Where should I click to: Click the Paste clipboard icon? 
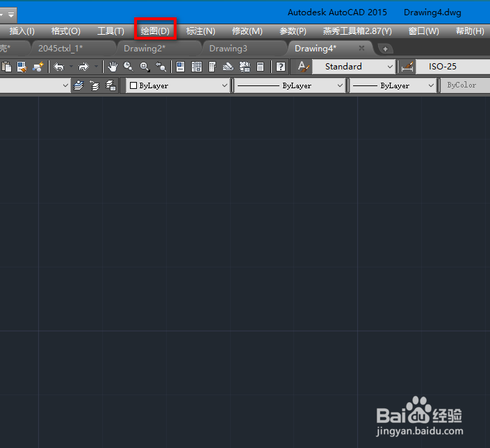(x=6, y=67)
